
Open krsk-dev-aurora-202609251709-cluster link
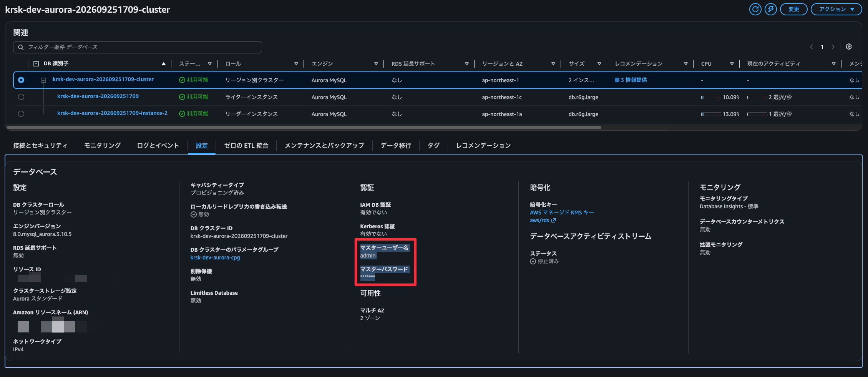point(103,79)
